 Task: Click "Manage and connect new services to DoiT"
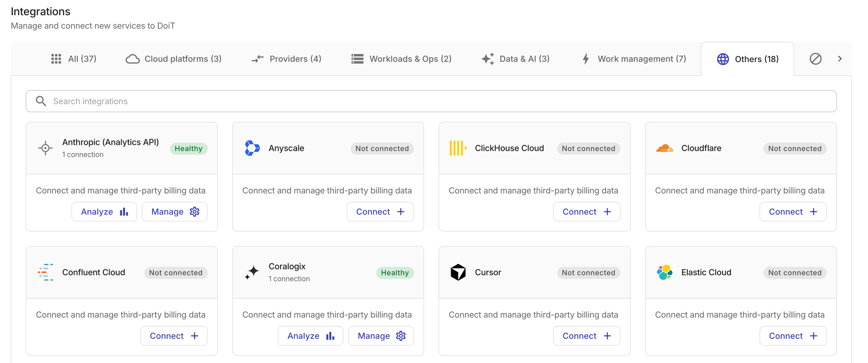coord(93,26)
